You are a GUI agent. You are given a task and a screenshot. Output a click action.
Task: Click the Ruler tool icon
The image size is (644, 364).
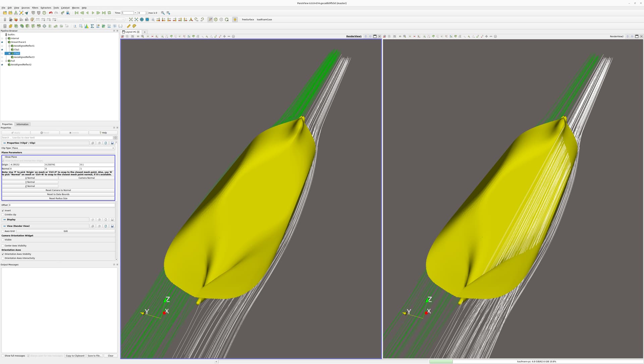pyautogui.click(x=128, y=26)
